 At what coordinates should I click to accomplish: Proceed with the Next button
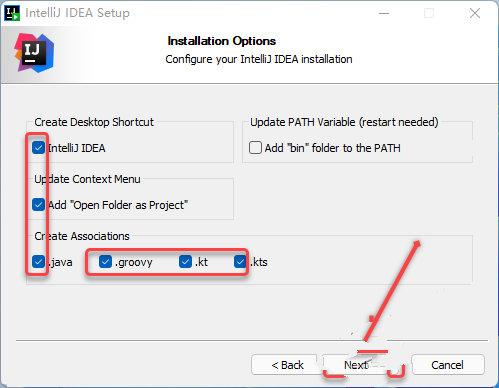pos(356,365)
